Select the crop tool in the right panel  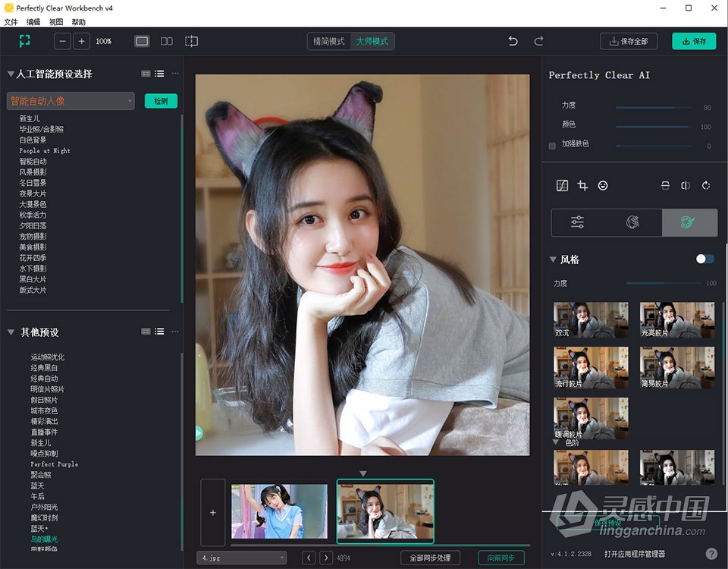[x=582, y=185]
